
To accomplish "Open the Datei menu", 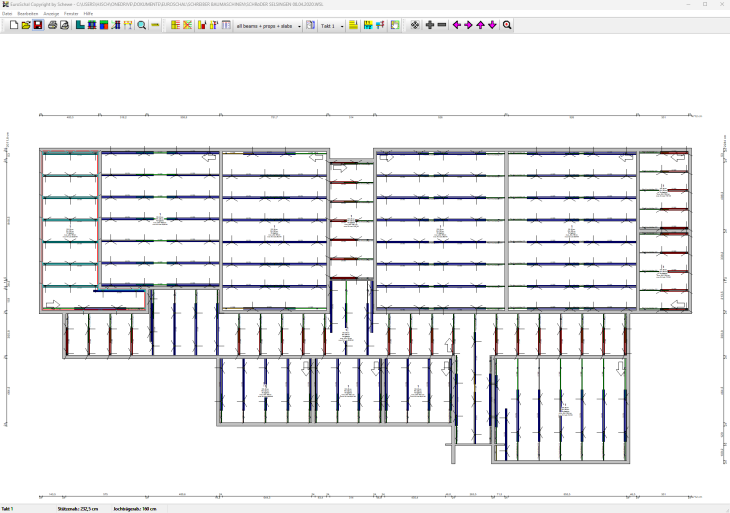I will 7,13.
